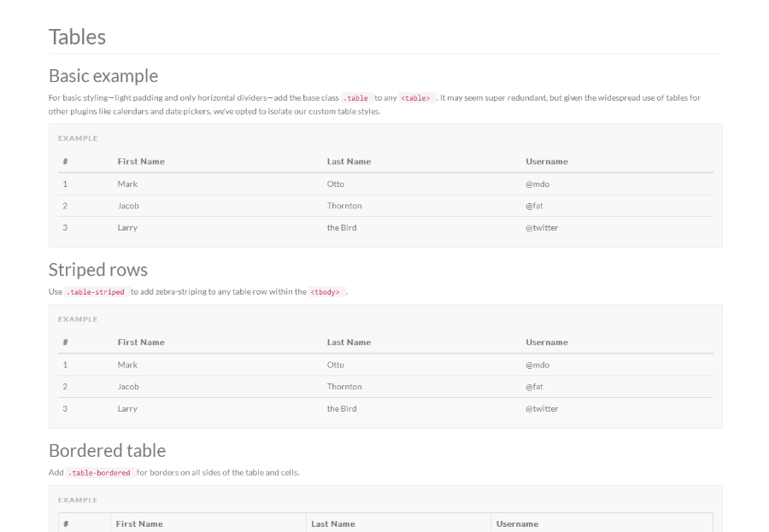Click row number 3 in Basic example table
769x532 pixels.
point(65,227)
